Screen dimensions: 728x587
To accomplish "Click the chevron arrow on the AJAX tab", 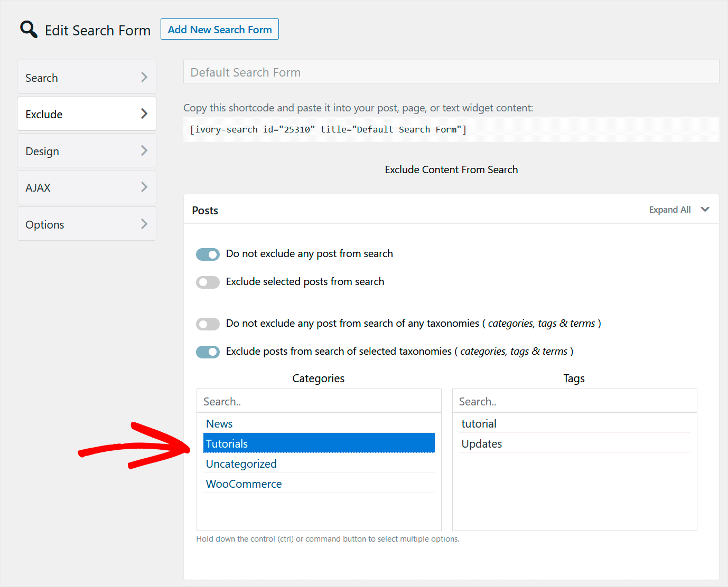I will [x=144, y=187].
